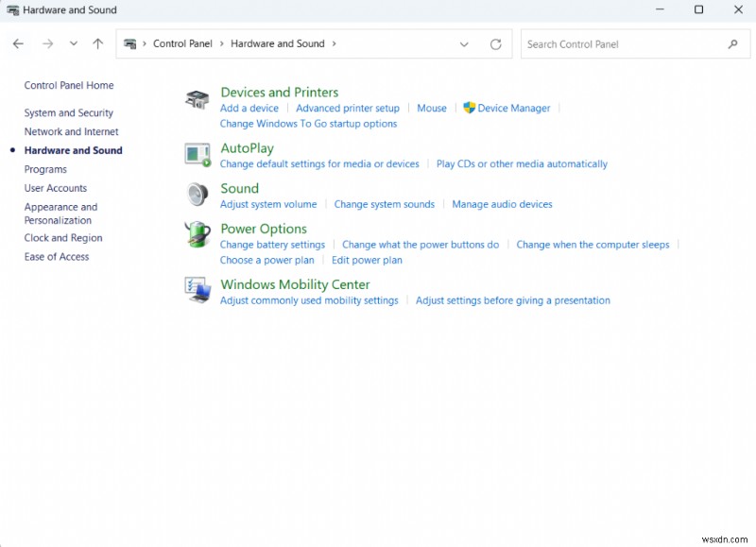Click the search magnifier icon

tap(733, 44)
